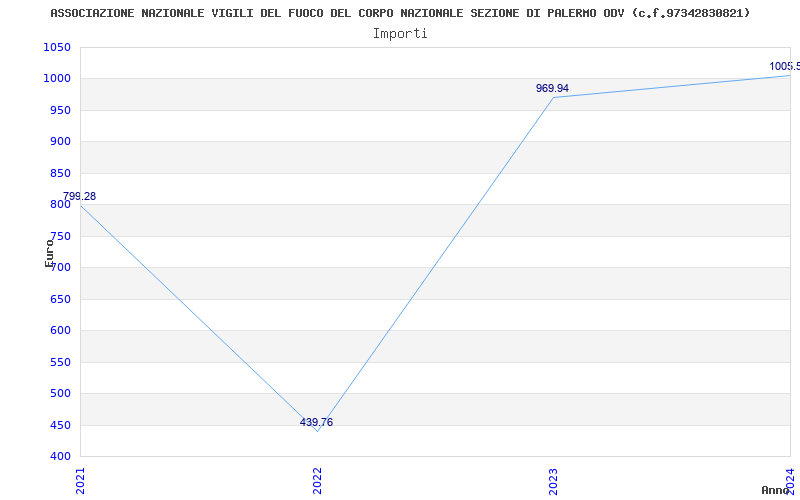800x500 pixels.
Task: Click the chart title with the association name
Action: pos(400,13)
